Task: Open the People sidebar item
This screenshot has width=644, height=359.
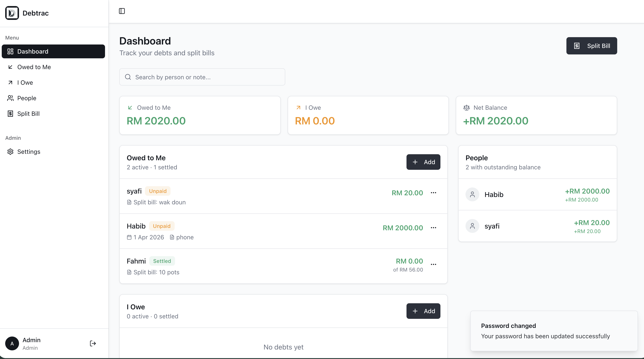Action: point(27,98)
